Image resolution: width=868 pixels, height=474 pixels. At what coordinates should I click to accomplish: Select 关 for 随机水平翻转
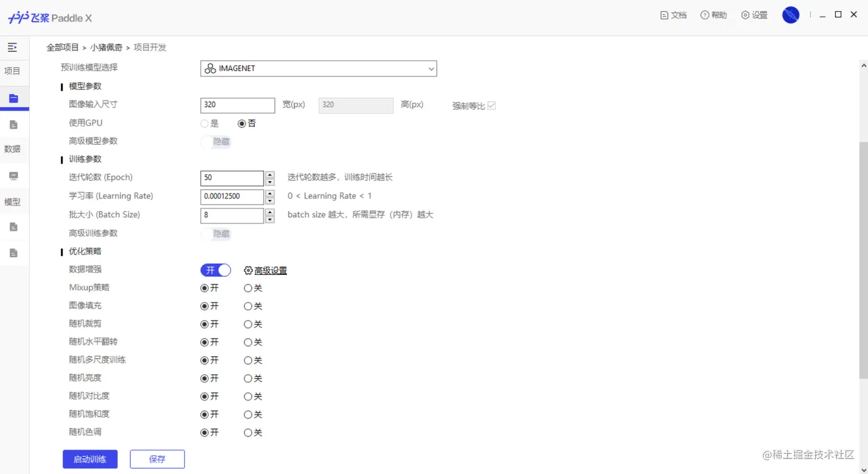[x=248, y=342]
